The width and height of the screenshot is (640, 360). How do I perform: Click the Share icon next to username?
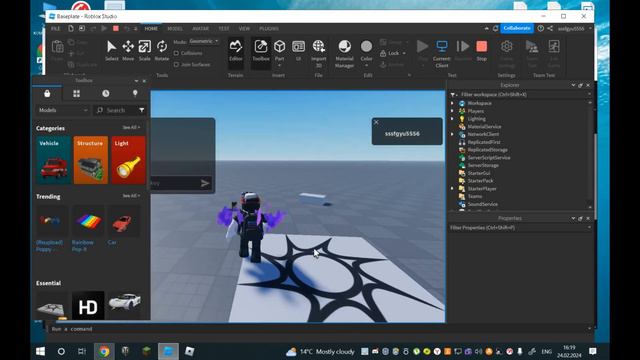point(550,28)
